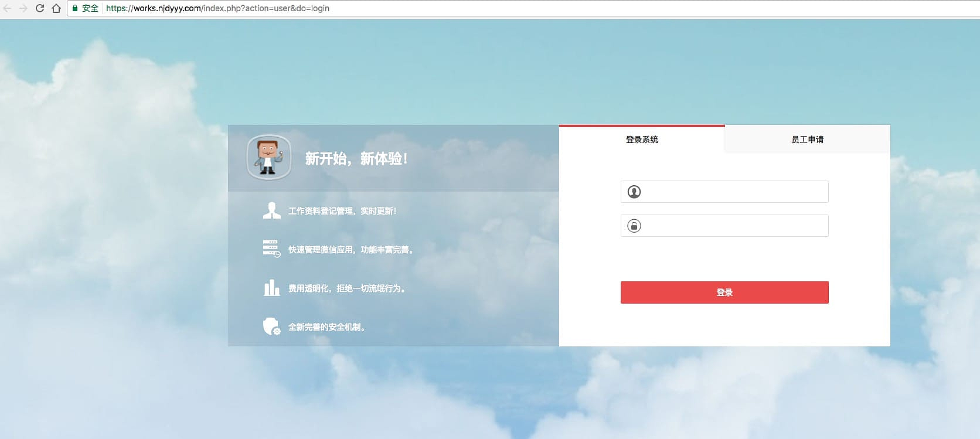The height and width of the screenshot is (439, 980).
Task: Switch to the 登录系统 tab
Action: click(642, 139)
